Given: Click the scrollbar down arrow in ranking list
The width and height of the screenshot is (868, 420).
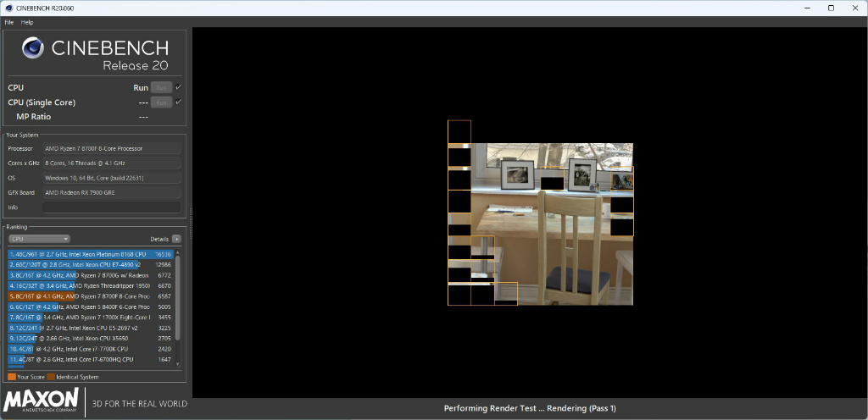Looking at the screenshot, I should pos(178,364).
